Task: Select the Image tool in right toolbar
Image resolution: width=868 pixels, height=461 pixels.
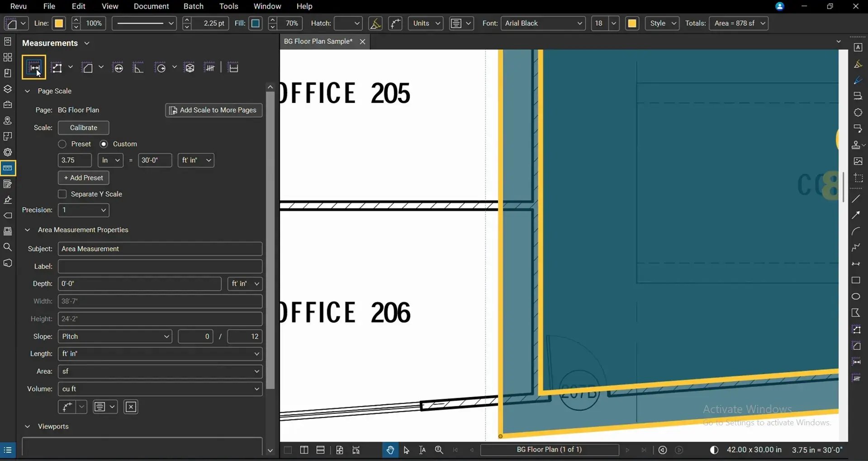Action: click(858, 161)
